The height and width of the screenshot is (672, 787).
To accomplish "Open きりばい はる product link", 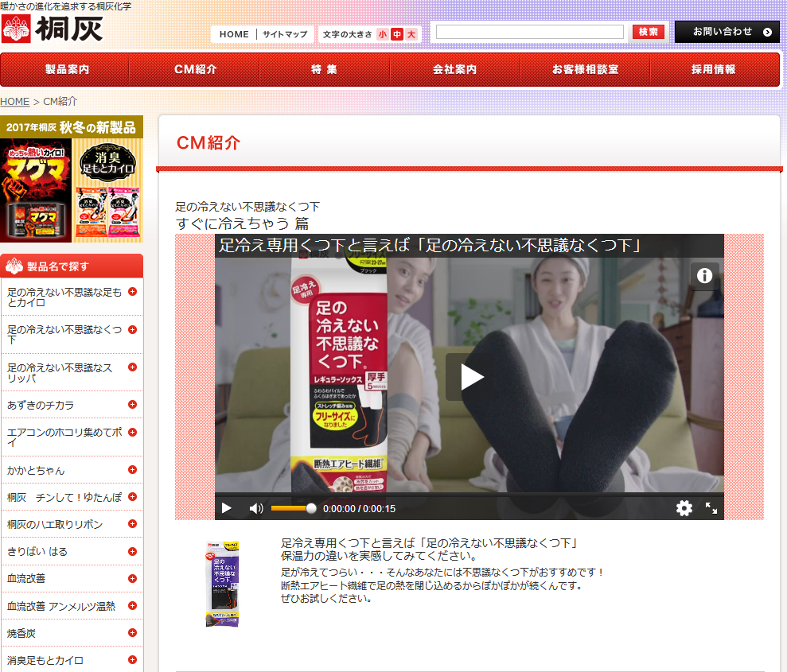I will (x=37, y=552).
